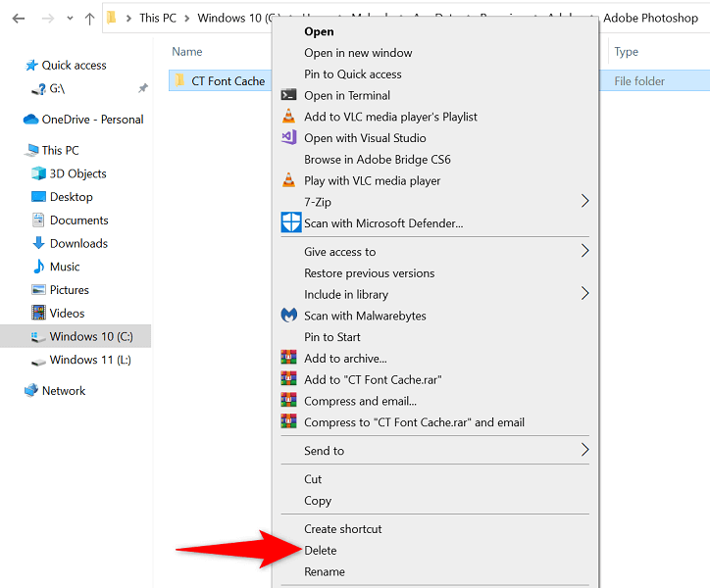Click the Microsoft Defender shield icon
The width and height of the screenshot is (710, 588).
288,222
